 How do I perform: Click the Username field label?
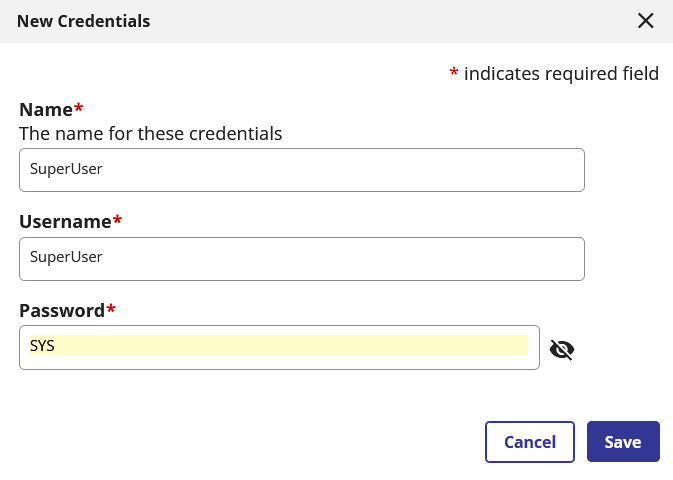[65, 221]
